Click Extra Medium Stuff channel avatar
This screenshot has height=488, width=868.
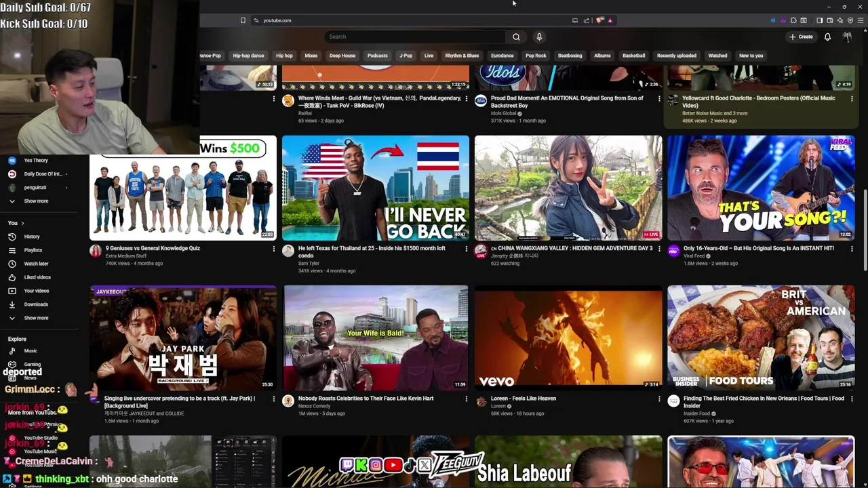[96, 251]
